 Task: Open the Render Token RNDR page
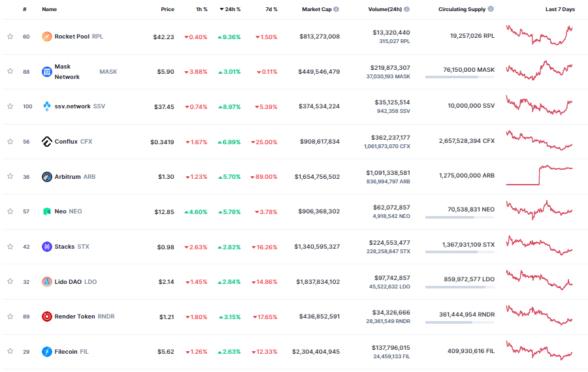pyautogui.click(x=85, y=317)
